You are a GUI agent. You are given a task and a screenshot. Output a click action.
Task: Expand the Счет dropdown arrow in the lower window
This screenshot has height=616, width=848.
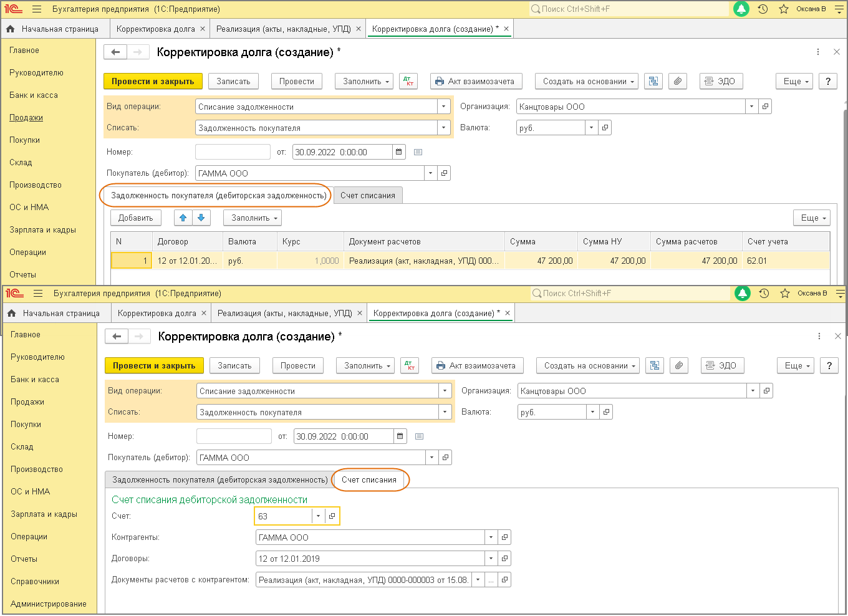point(318,516)
